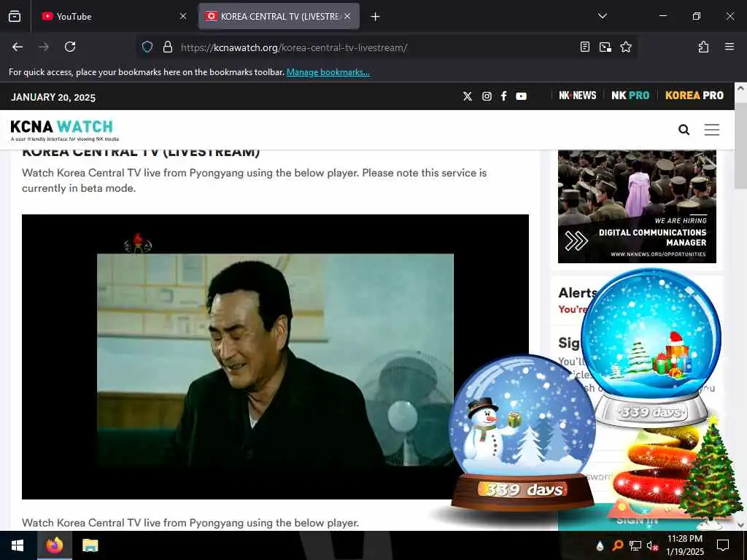Toggle Reader View for this page
Screen dimensions: 747x560
pyautogui.click(x=585, y=47)
